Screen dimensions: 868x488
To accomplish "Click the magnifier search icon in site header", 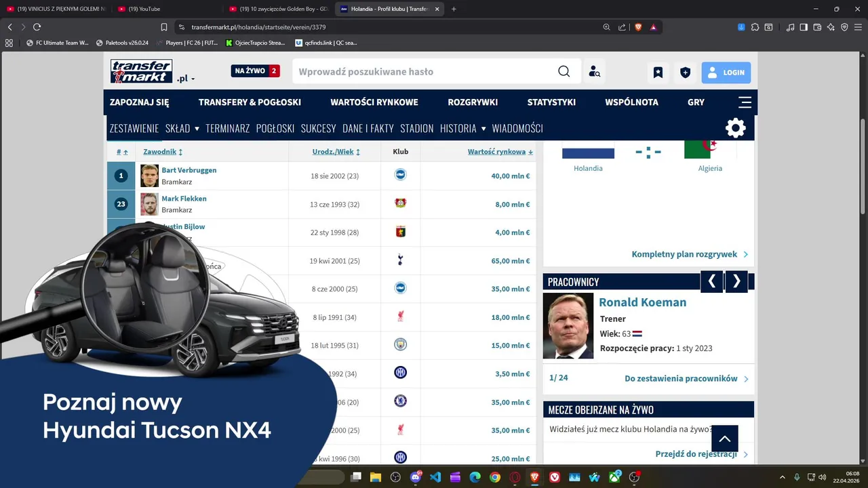I will [x=564, y=72].
